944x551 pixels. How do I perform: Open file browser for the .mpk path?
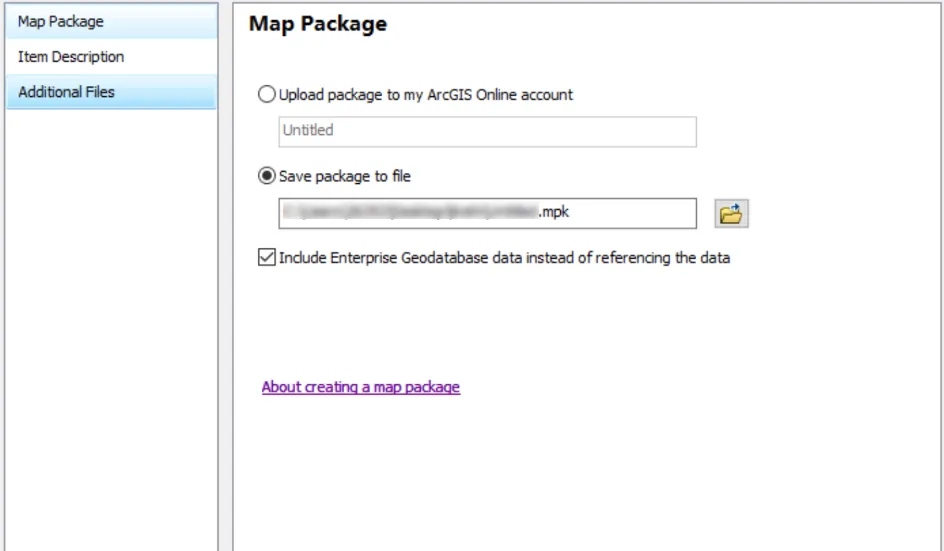[732, 213]
